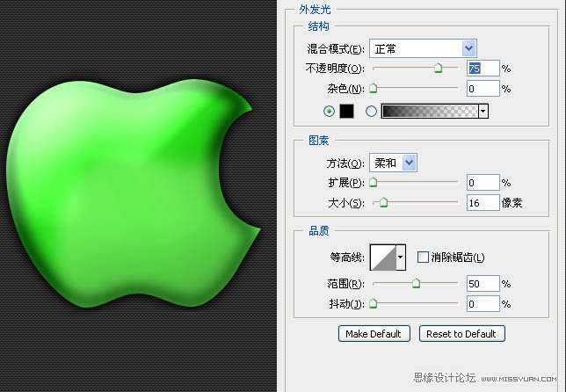Click the 扩展 value field
566x392 pixels.
[x=483, y=183]
